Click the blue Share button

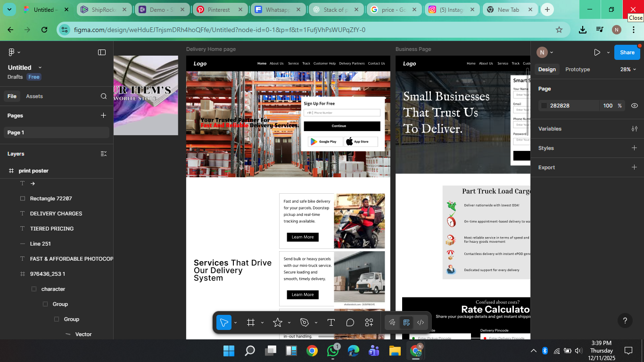627,52
